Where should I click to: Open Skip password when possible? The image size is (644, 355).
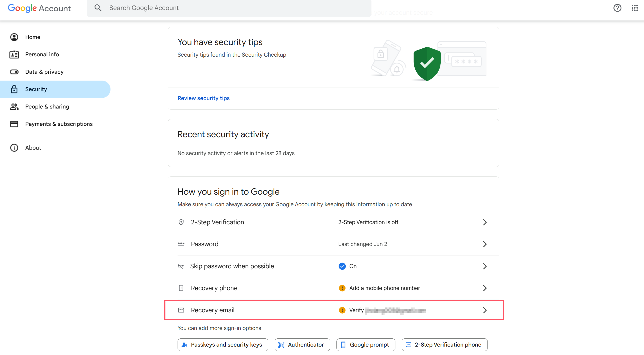334,266
